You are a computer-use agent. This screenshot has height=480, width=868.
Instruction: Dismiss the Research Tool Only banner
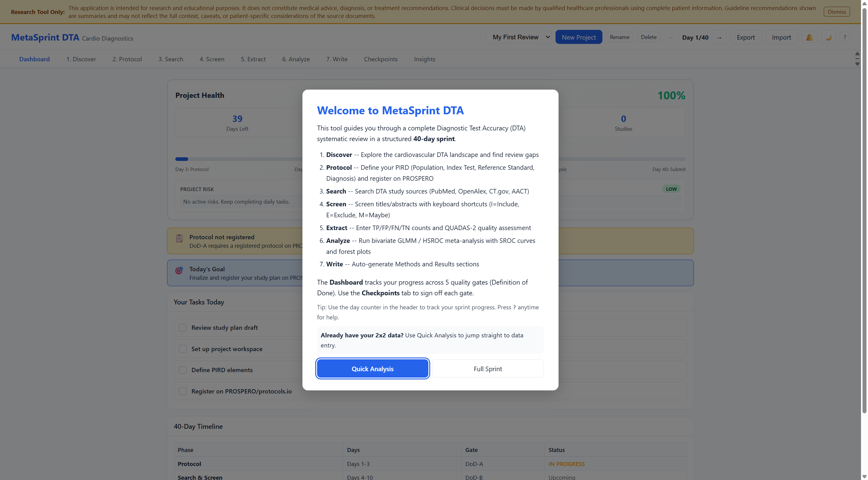coord(836,12)
